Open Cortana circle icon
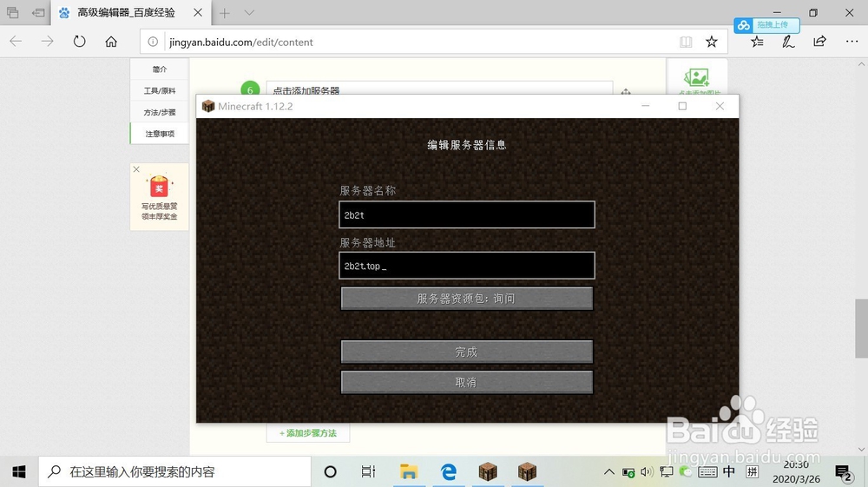 tap(331, 471)
